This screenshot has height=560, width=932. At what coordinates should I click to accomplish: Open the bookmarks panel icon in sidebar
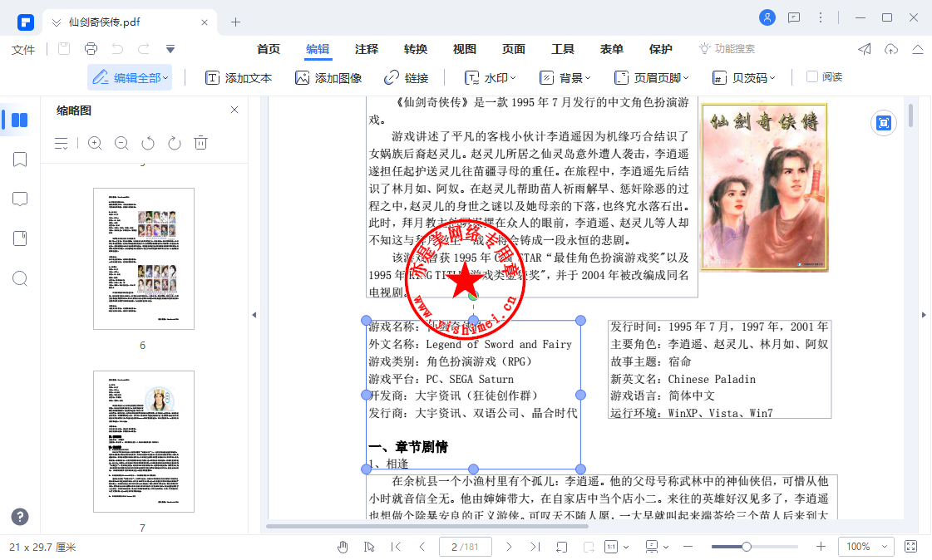[x=20, y=160]
